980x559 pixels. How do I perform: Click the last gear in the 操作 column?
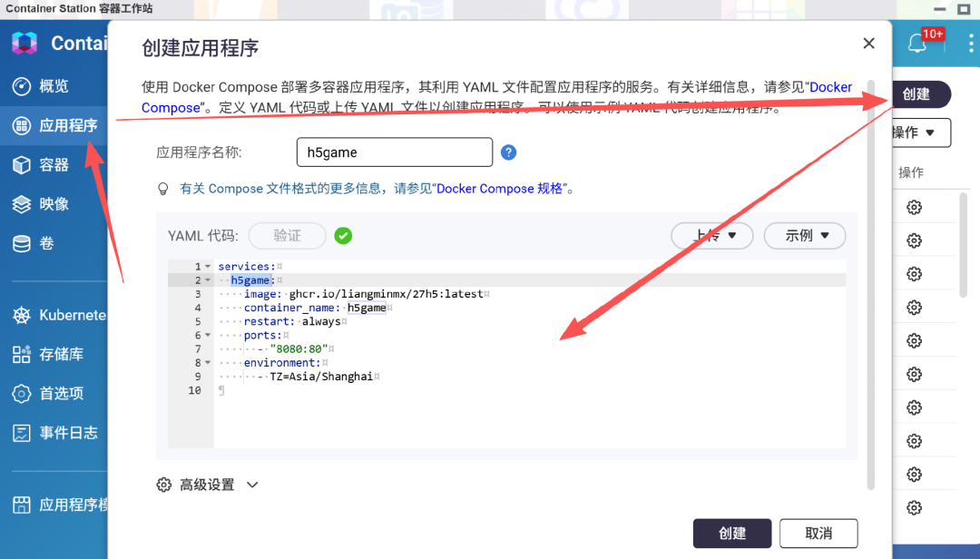click(915, 507)
